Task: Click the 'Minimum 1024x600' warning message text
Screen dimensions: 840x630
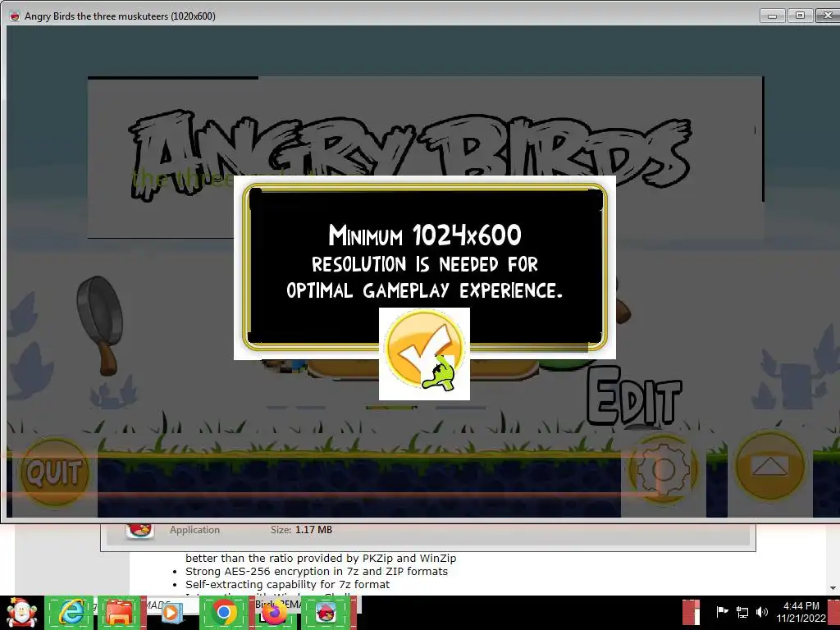Action: point(424,262)
